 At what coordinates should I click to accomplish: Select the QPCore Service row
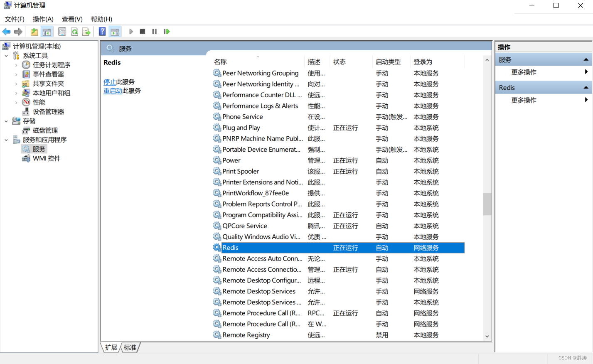pos(338,226)
